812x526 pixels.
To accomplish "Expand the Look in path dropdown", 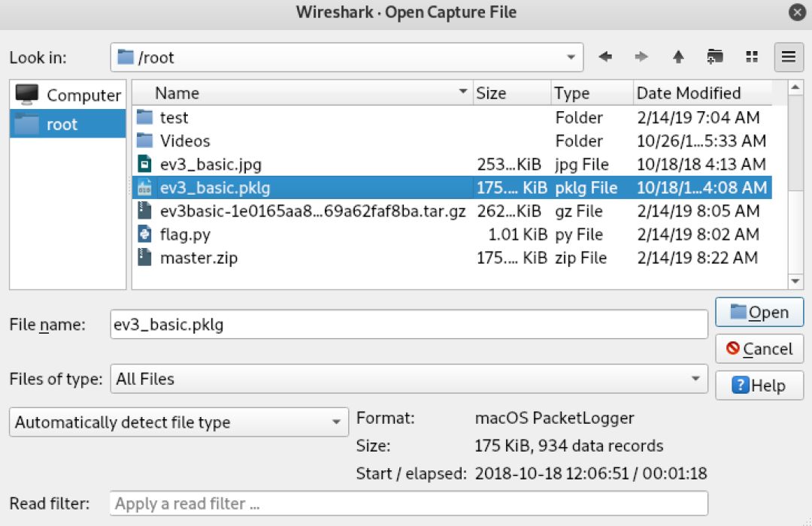I will point(571,57).
